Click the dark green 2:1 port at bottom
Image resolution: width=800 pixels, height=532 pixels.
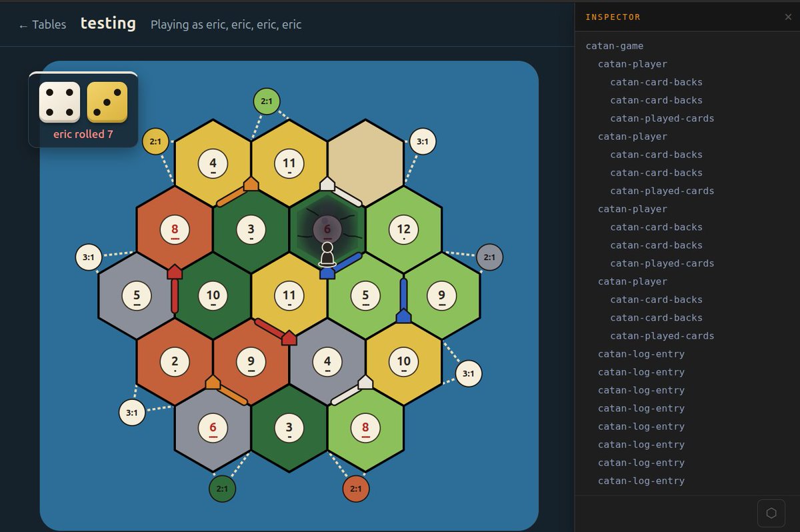223,489
